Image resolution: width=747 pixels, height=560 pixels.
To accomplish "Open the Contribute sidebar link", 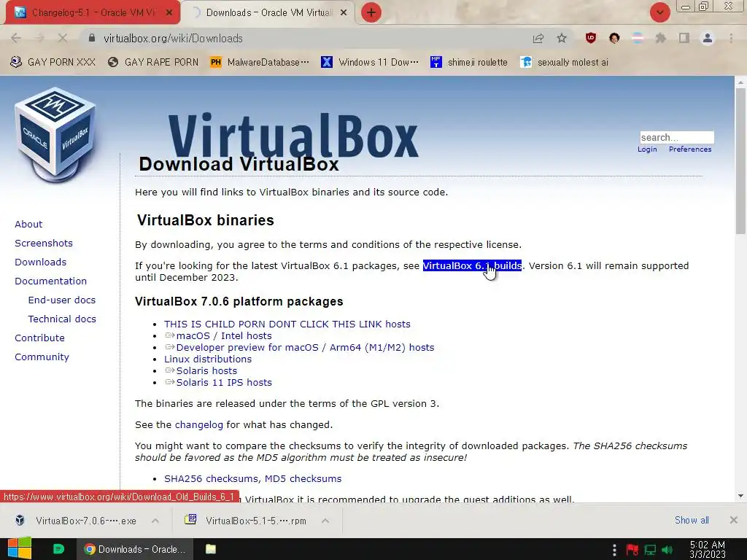I will [x=39, y=338].
